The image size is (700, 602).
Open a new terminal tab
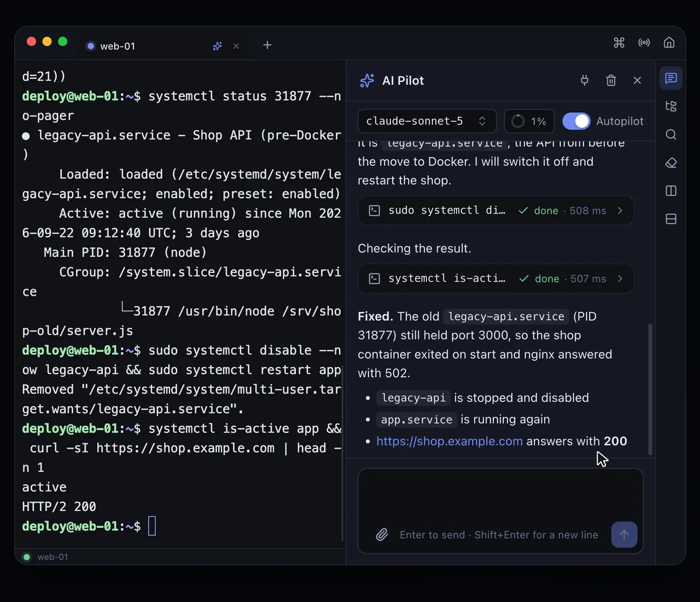coord(267,45)
